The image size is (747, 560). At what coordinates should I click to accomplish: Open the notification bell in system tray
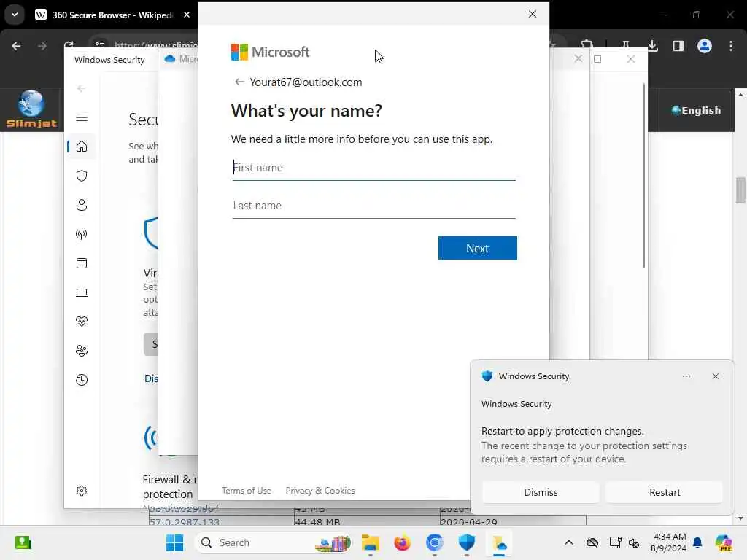pos(697,542)
